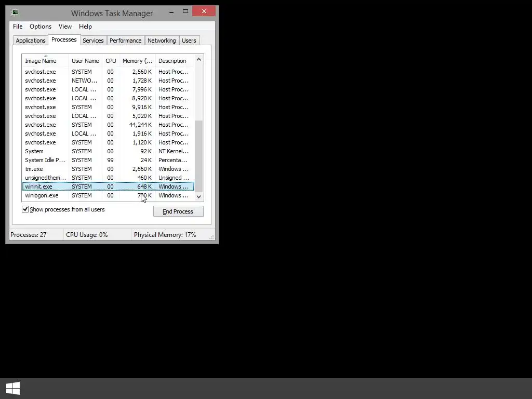Click Physical Memory: 17% in status bar
The width and height of the screenshot is (532, 399).
tap(165, 235)
